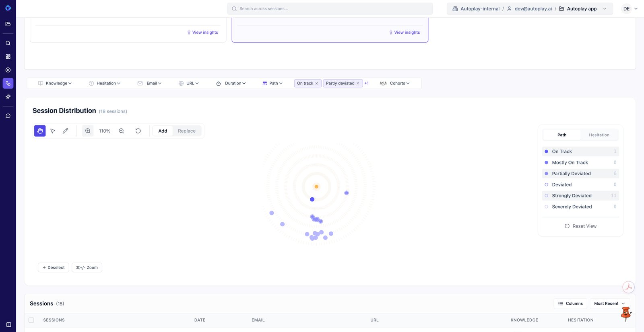Open the Cohorts dropdown filter
This screenshot has width=644, height=332.
pos(395,84)
